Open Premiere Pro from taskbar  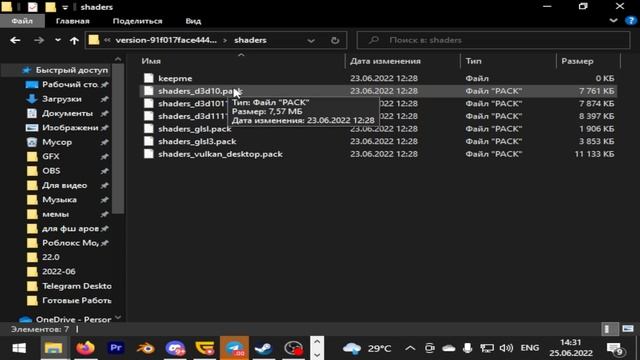click(x=116, y=348)
